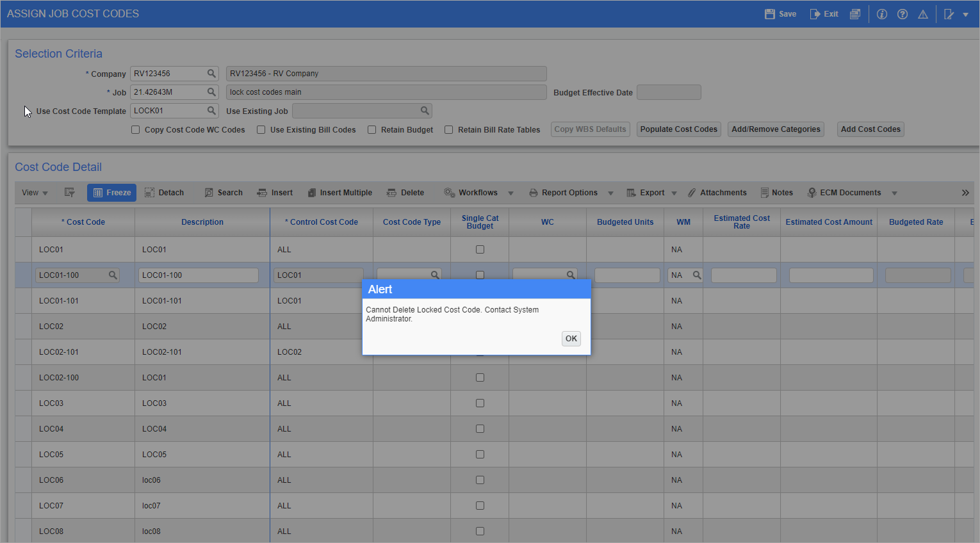Click OK in the Alert dialog
The height and width of the screenshot is (543, 980).
pos(571,339)
